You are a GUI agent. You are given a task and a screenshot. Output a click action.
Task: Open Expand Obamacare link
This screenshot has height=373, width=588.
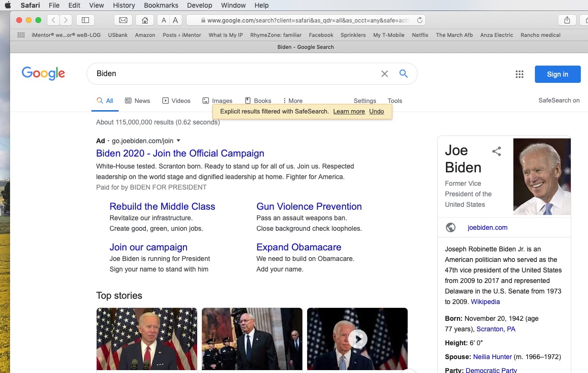pos(299,247)
